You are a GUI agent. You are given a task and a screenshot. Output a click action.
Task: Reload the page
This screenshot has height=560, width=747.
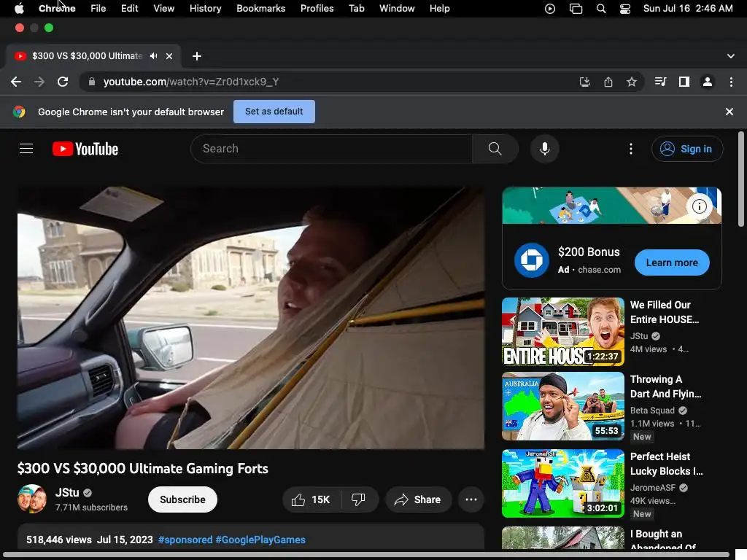(x=63, y=82)
